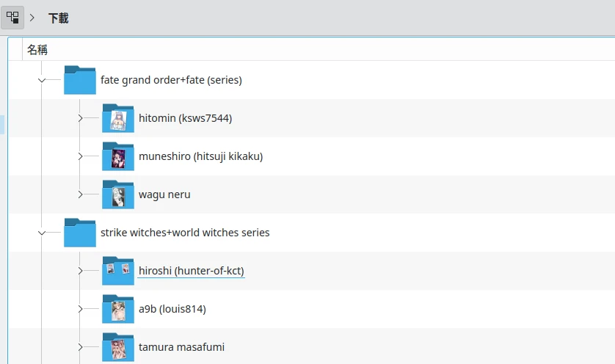Collapse the fate grand order+fate (series) folder
Screen dimensions: 615x364
(42, 80)
